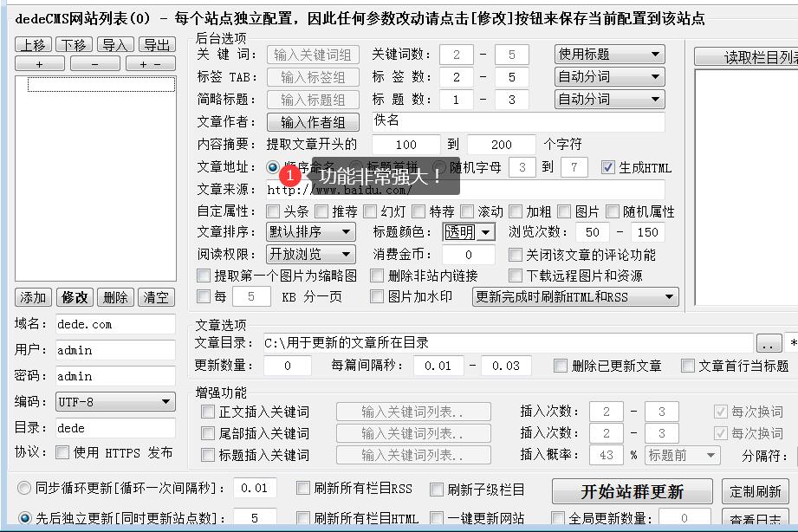
Task: Check 删除已更新文章
Action: 561,366
